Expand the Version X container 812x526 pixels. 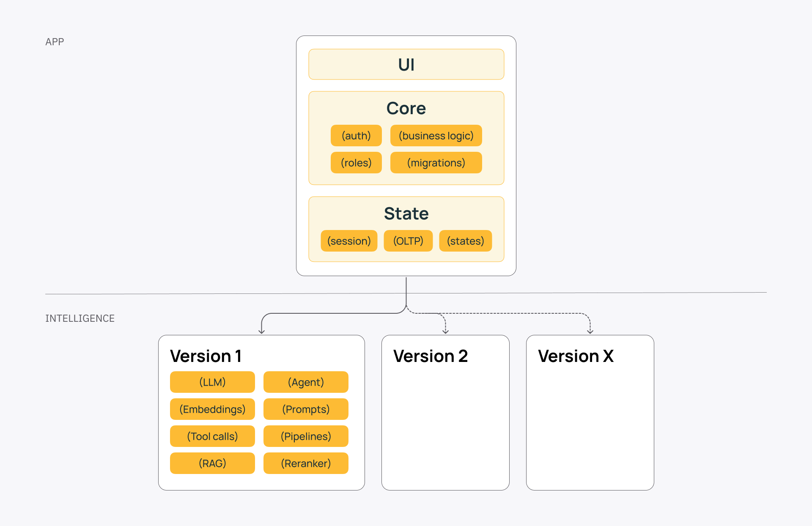(590, 412)
